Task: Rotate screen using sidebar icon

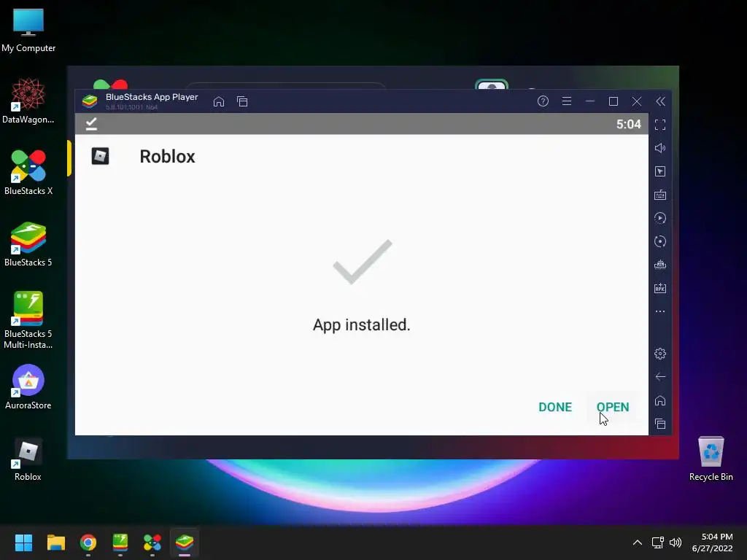Action: point(660,241)
